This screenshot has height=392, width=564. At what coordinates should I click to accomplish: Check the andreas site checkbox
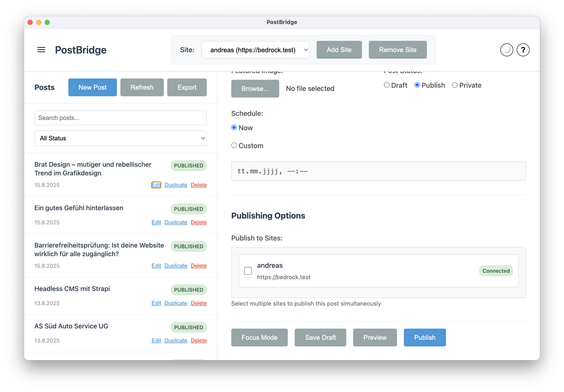click(x=248, y=271)
